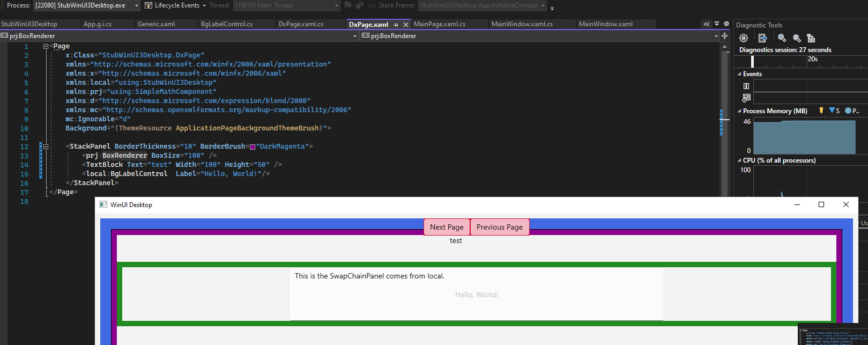The image size is (868, 345).
Task: Click the double-chevron tab overflow icon
Action: point(707,24)
